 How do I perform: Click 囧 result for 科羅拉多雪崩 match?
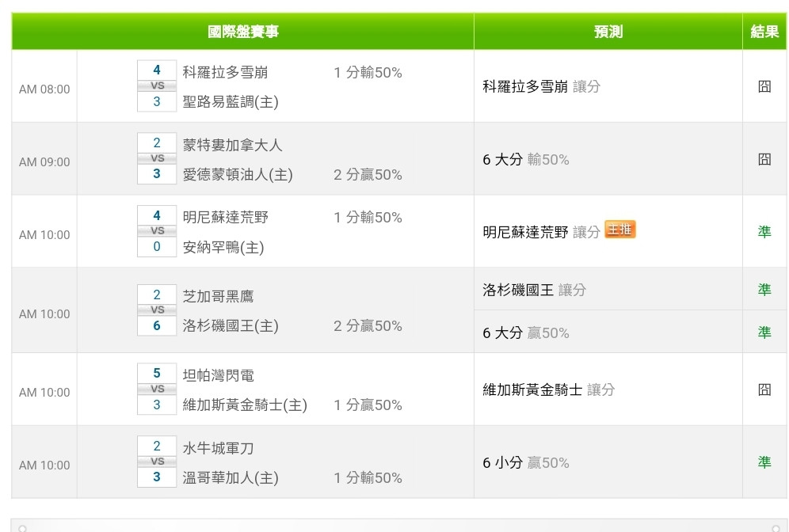(x=764, y=86)
